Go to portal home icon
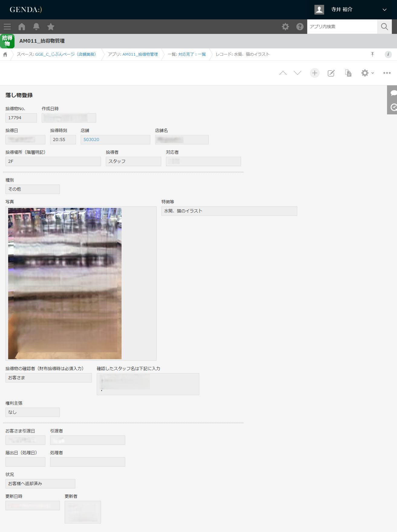This screenshot has height=532, width=397. coord(22,27)
